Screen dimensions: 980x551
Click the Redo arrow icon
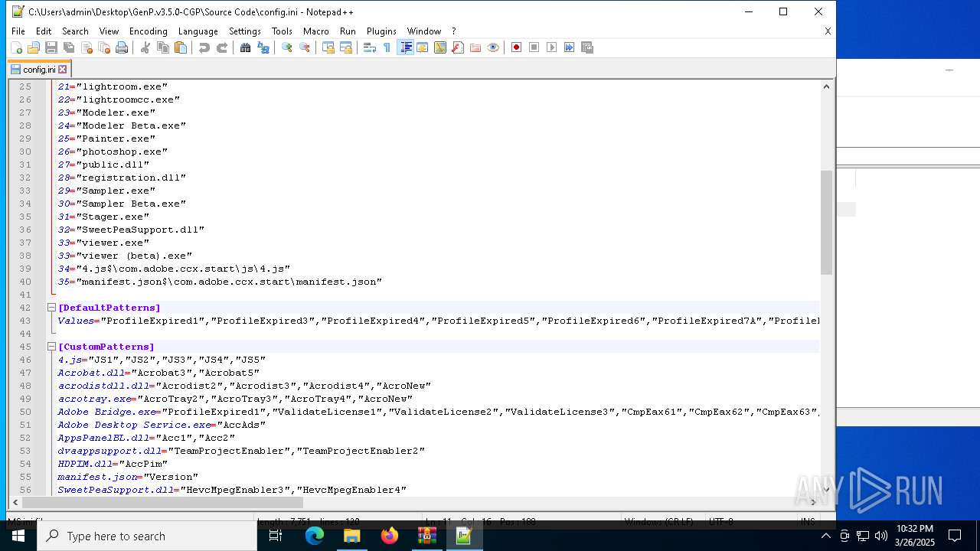click(x=222, y=47)
